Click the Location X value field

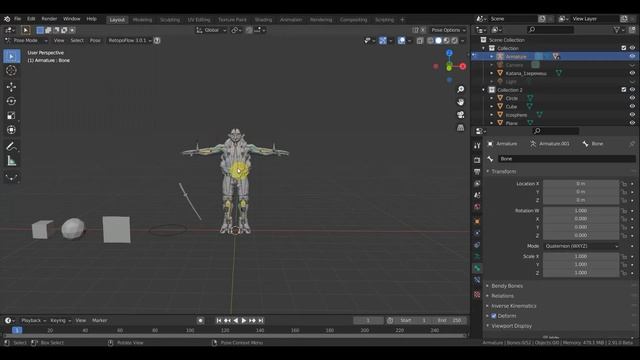click(x=581, y=184)
